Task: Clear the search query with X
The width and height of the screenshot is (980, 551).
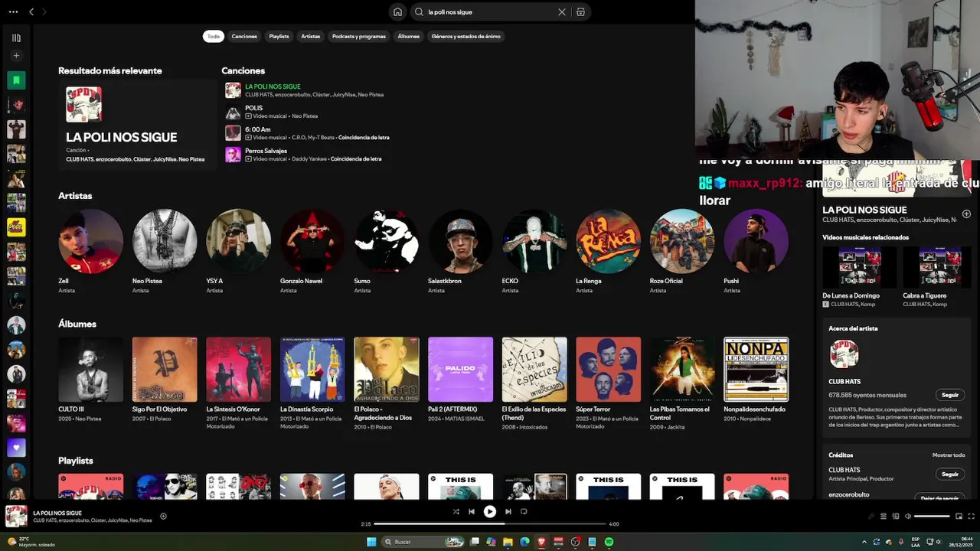Action: pos(561,11)
